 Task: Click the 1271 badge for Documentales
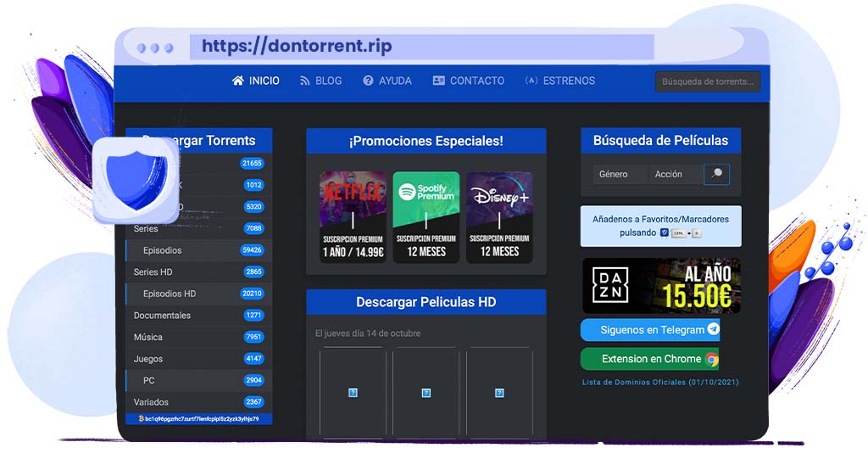pos(253,316)
